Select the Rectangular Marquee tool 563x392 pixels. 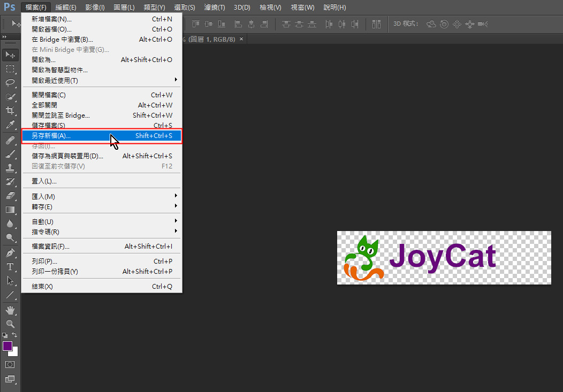click(10, 69)
